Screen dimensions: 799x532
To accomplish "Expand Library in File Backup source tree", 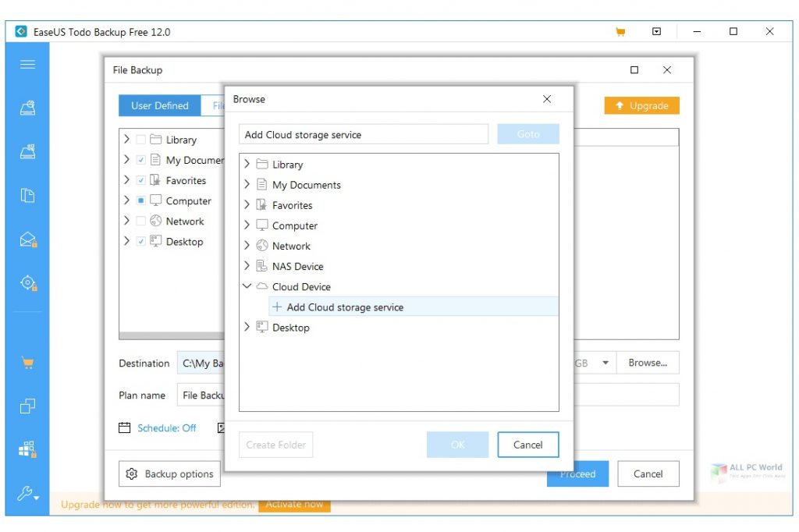I will pos(127,139).
